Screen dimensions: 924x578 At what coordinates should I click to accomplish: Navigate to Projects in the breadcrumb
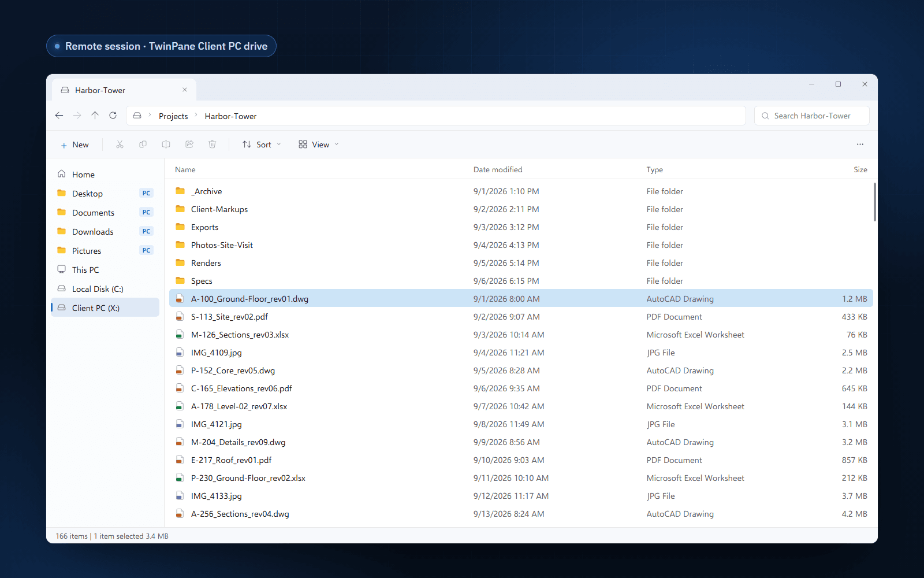pos(173,116)
